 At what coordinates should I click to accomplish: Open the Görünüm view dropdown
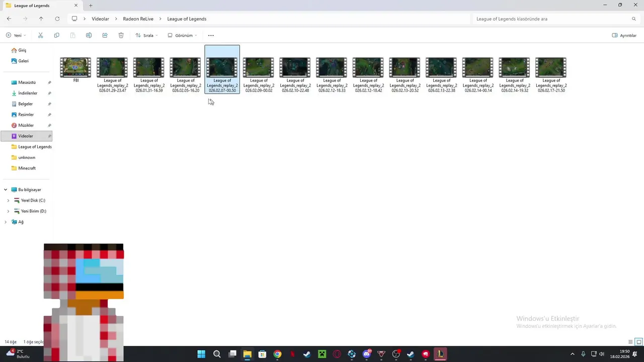[182, 35]
